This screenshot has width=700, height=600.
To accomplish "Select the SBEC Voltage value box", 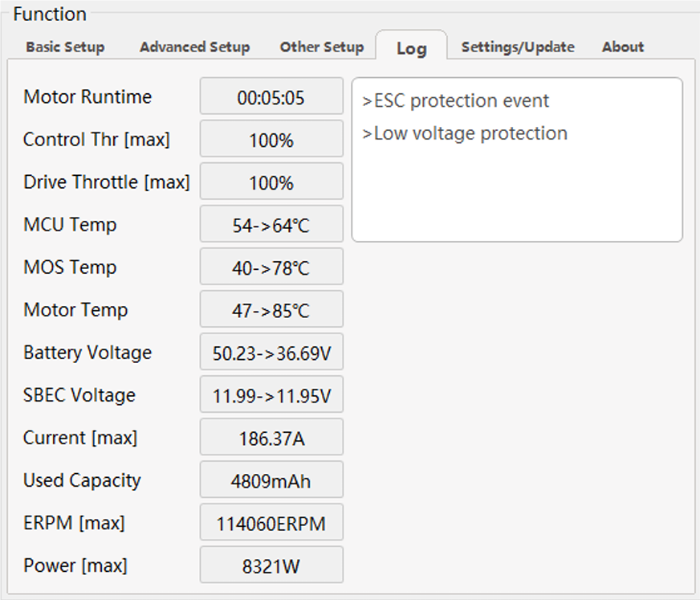I will pos(271,395).
